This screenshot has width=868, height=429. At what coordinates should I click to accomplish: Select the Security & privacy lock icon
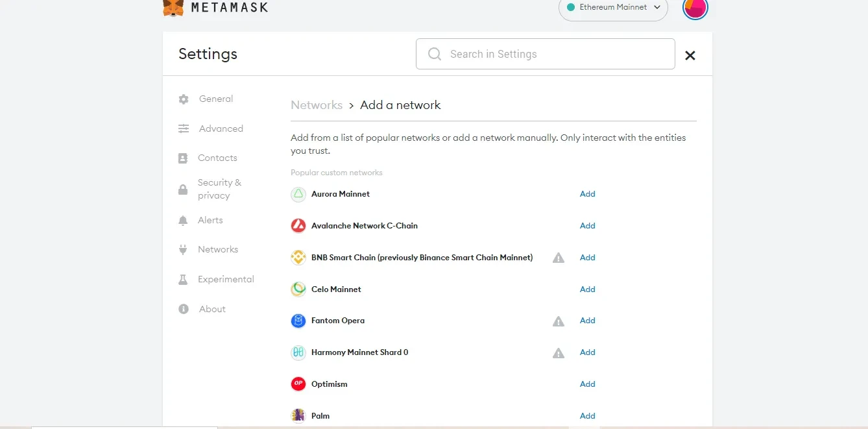pos(184,189)
